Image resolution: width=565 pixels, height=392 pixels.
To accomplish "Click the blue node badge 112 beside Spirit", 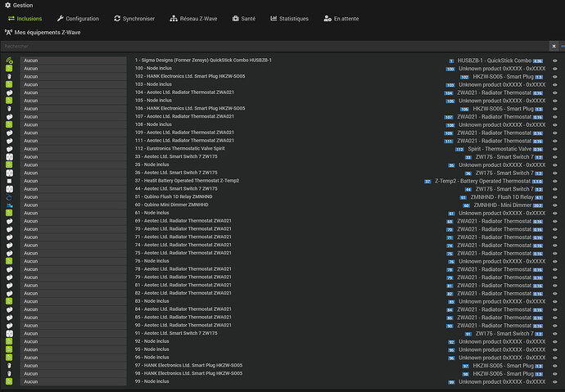I will pyautogui.click(x=459, y=149).
